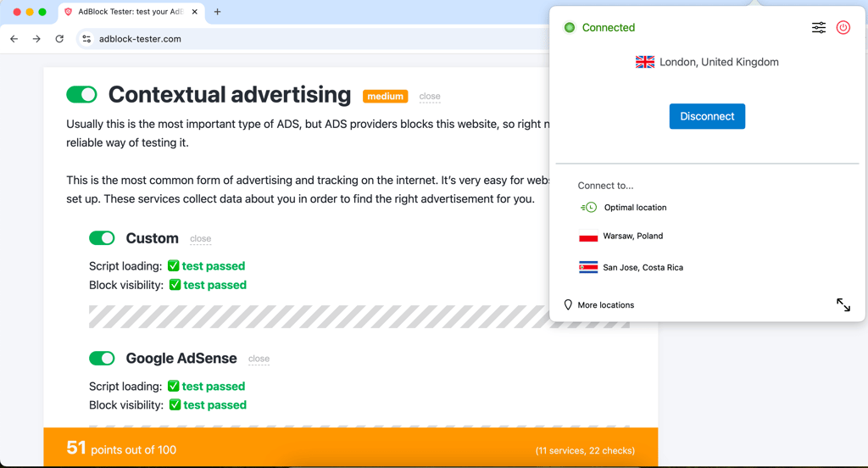Click the Disconnect button
The width and height of the screenshot is (868, 468).
point(707,116)
